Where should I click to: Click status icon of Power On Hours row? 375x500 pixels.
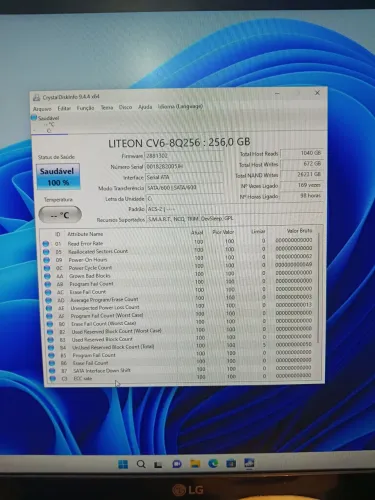[x=47, y=260]
